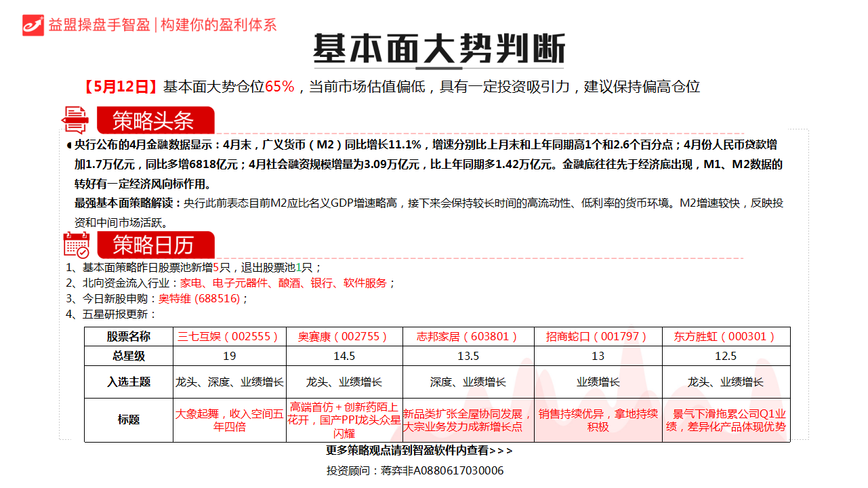Click the calendar icon beside 策略日历
The height and width of the screenshot is (488, 868).
(77, 244)
